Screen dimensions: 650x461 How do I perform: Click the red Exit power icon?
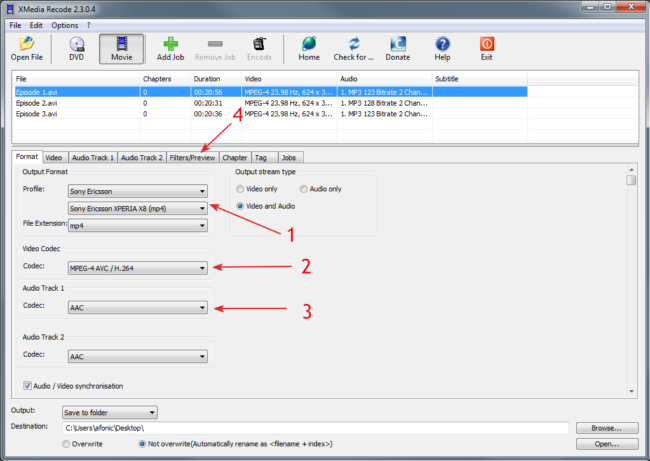487,44
